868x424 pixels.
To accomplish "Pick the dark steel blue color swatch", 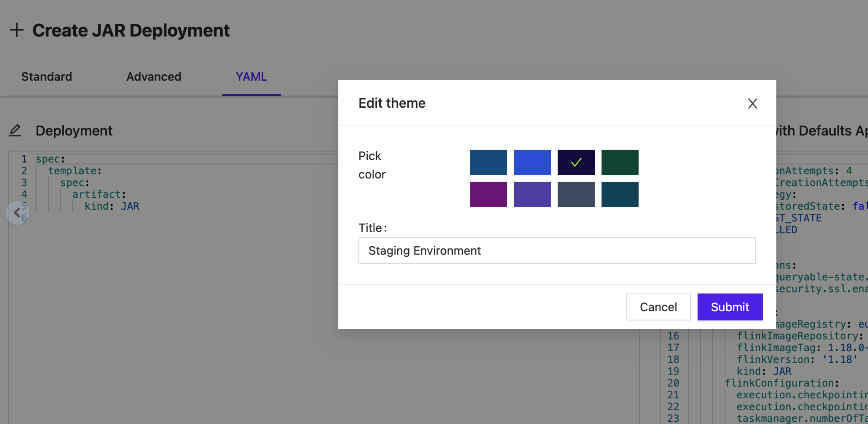I will point(488,163).
